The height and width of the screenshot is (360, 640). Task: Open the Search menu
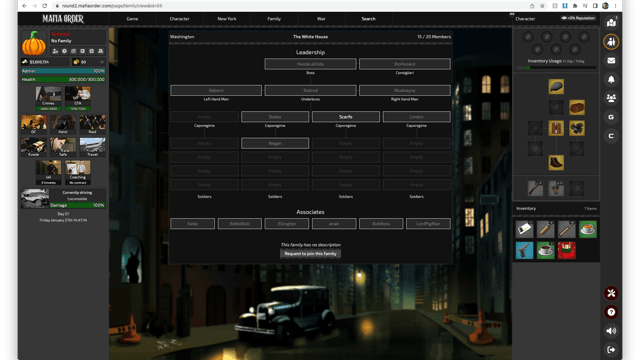[x=368, y=19]
